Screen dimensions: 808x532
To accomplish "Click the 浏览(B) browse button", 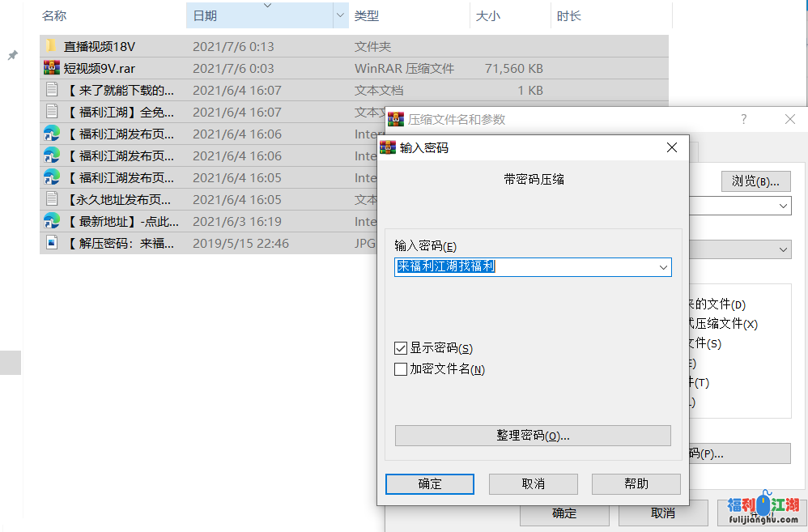I will pos(755,181).
